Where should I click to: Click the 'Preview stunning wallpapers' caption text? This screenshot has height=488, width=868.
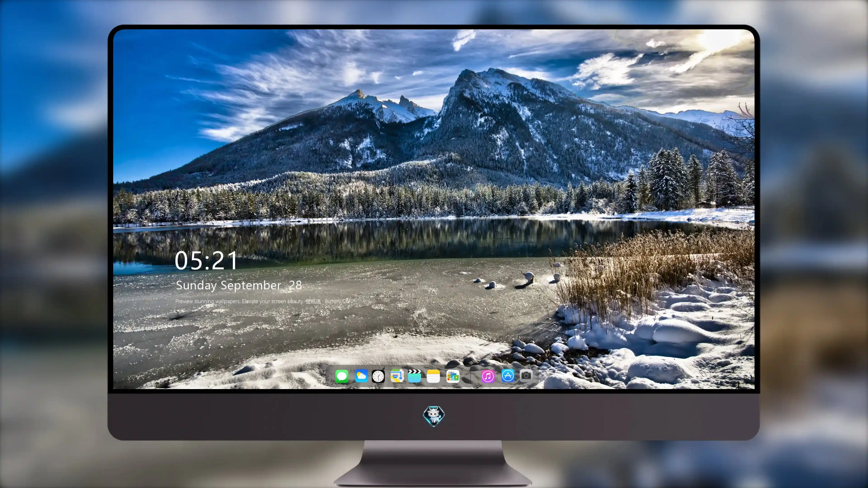click(262, 301)
